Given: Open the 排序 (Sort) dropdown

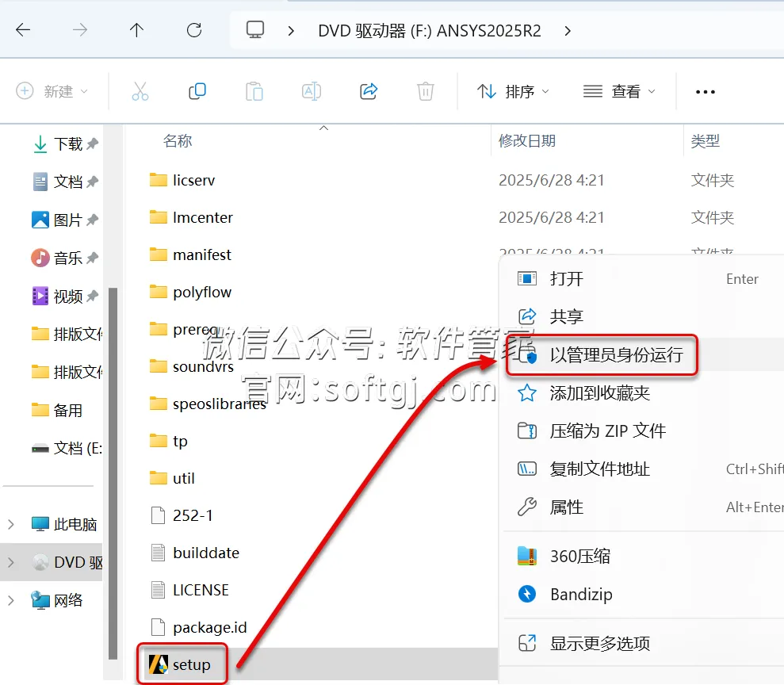Looking at the screenshot, I should point(513,91).
